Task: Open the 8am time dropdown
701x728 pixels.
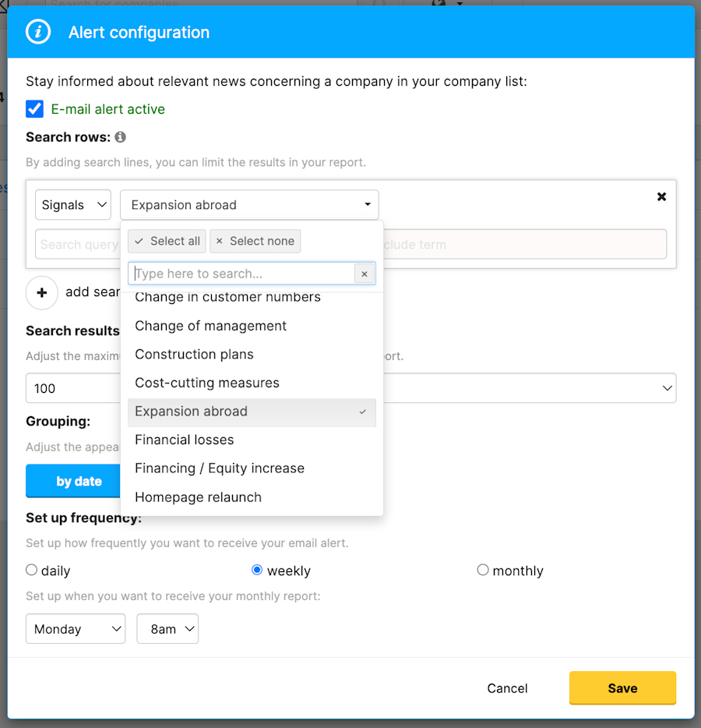Action: [x=167, y=628]
